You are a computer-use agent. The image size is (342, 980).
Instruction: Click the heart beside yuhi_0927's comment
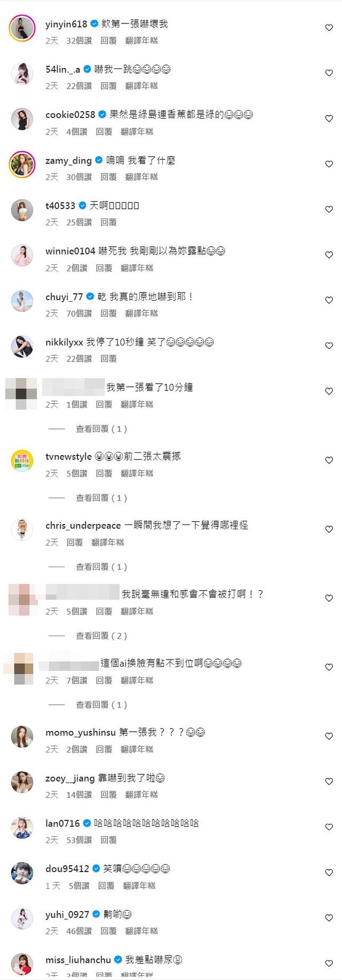tap(329, 918)
